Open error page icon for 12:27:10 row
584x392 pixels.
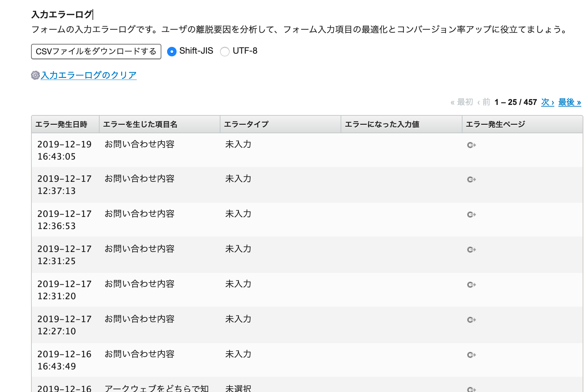[471, 320]
